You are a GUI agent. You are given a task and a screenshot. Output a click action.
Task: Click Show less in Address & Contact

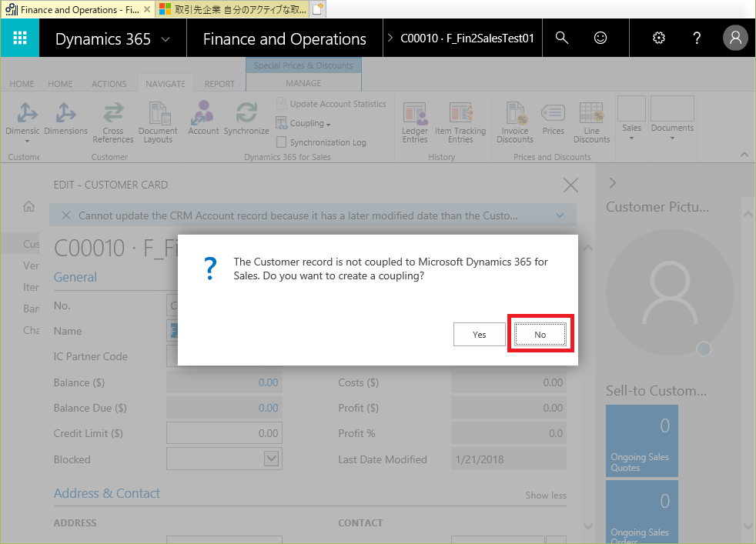[x=546, y=496]
